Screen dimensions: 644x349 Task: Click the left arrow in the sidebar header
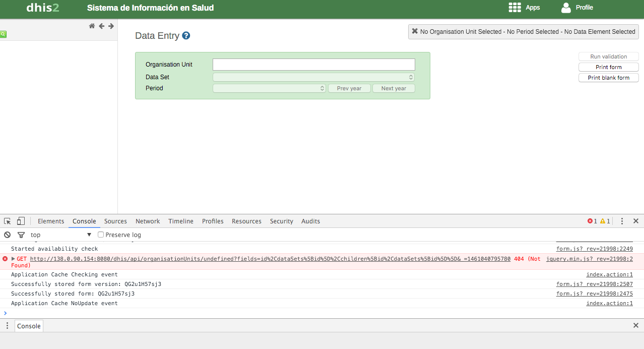click(x=101, y=26)
